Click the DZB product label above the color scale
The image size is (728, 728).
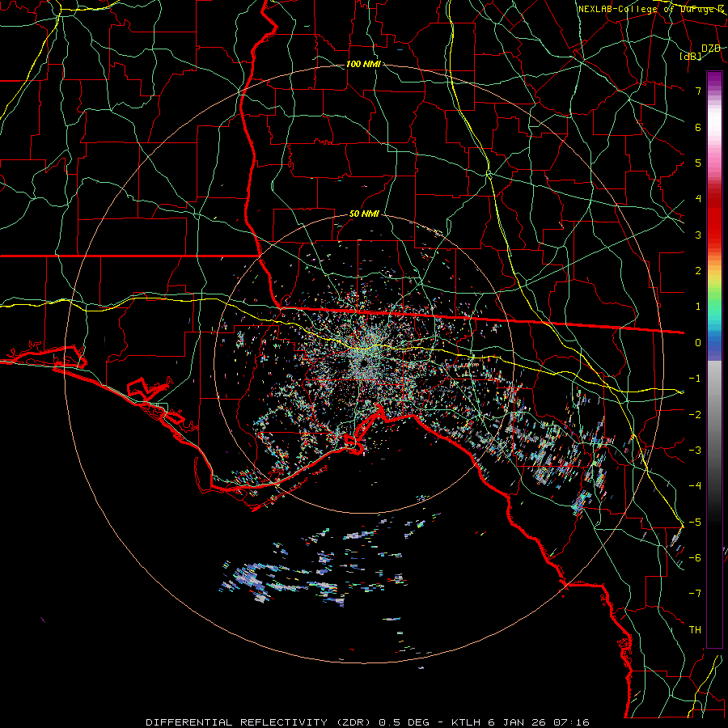click(711, 49)
